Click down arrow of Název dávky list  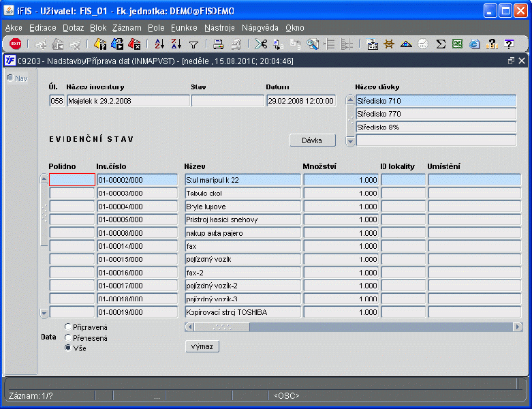tap(350, 141)
